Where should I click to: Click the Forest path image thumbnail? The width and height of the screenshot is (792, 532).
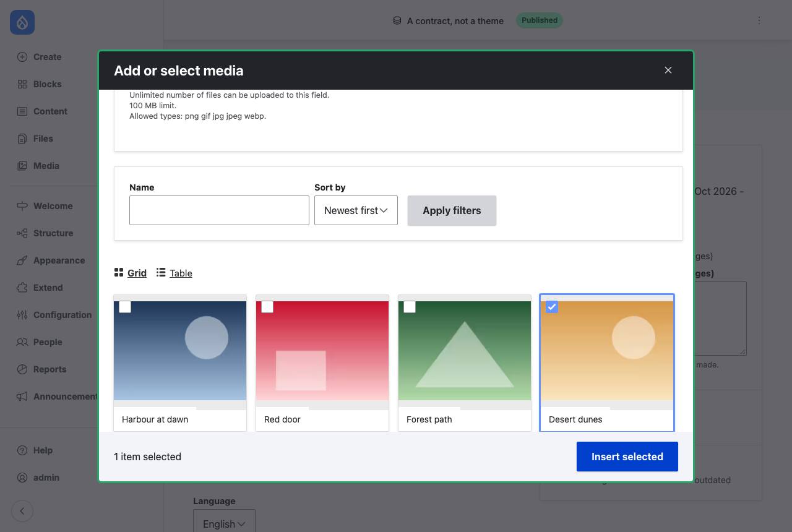(465, 351)
